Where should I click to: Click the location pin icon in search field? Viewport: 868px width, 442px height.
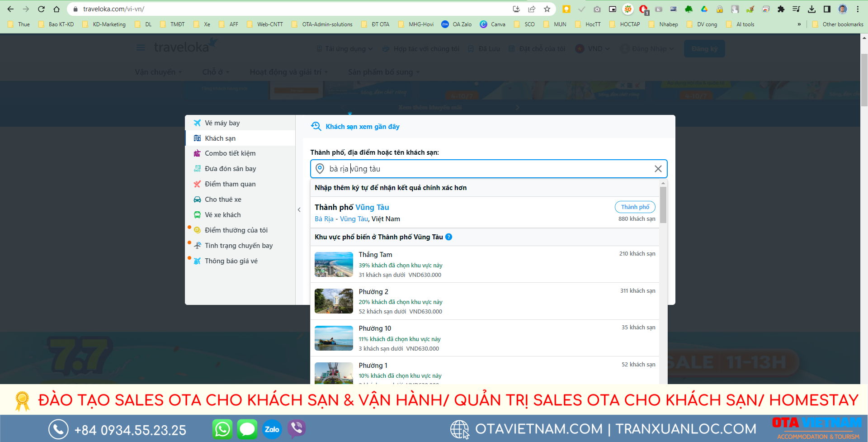coord(320,169)
